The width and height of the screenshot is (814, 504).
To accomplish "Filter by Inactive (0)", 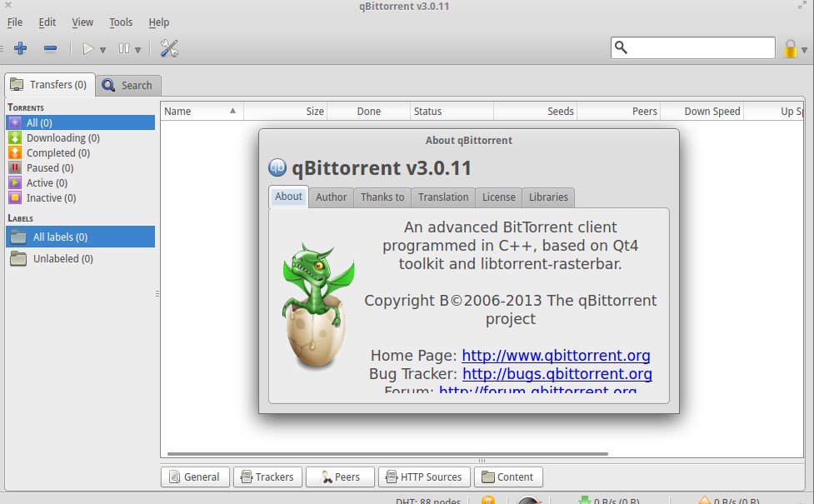I will [81, 197].
